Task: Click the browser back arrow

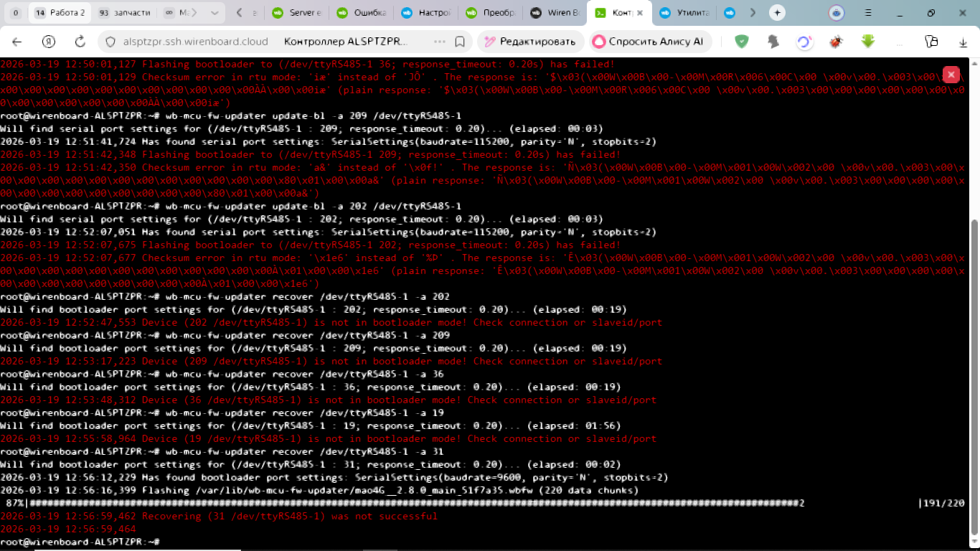Action: tap(17, 42)
